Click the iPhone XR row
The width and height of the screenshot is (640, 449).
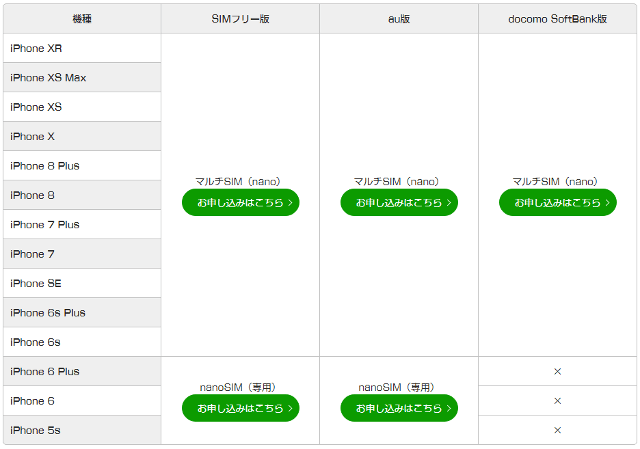pos(82,48)
